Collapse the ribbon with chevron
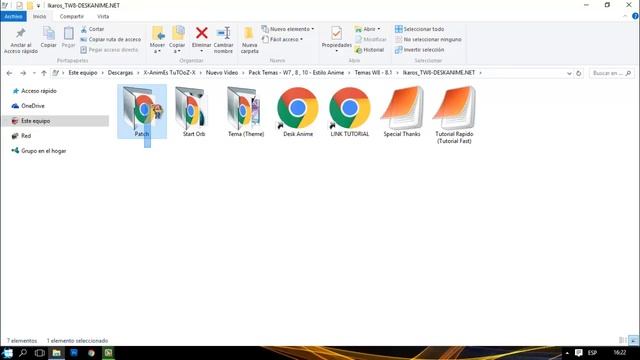The width and height of the screenshot is (640, 360). click(625, 16)
